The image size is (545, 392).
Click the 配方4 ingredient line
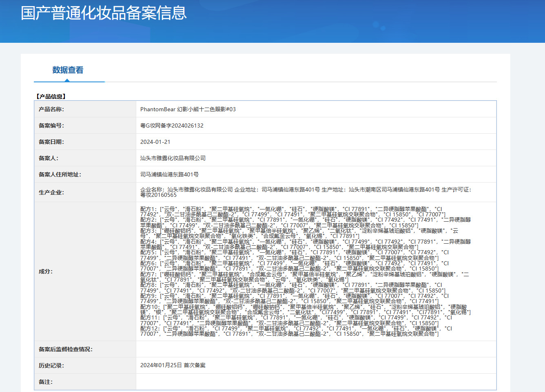(306, 244)
